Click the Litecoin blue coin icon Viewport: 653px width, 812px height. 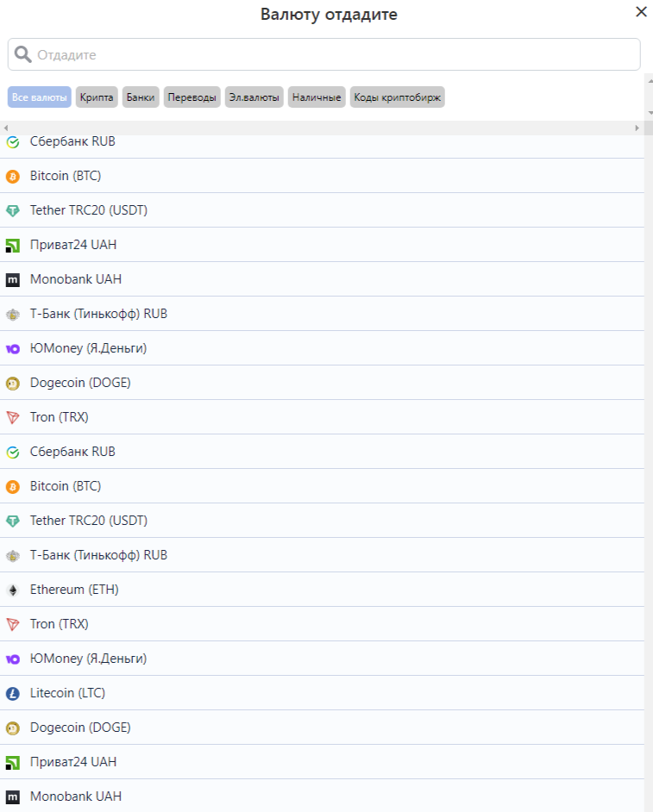[x=13, y=693]
